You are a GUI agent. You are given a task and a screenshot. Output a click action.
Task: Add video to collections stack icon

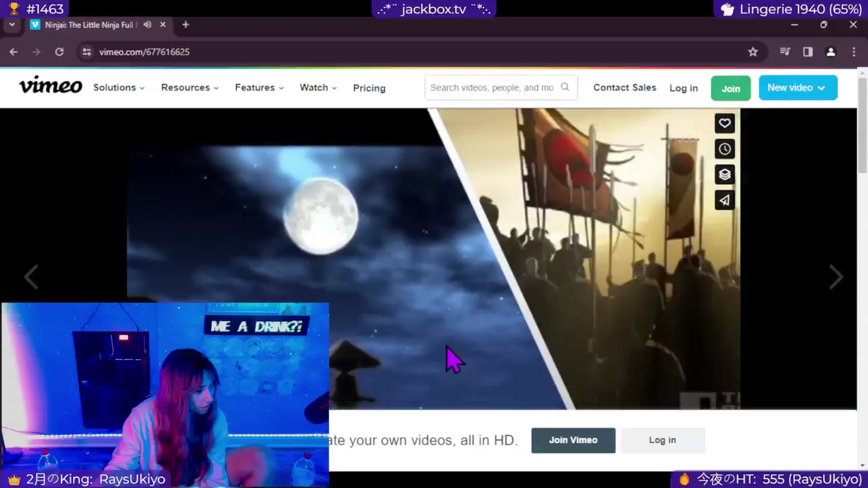(725, 174)
